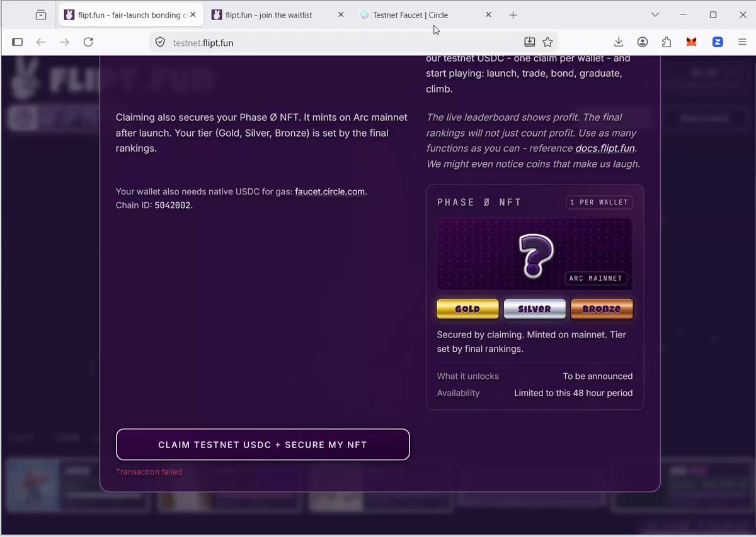Install the app via the address bar icon
756x537 pixels.
point(529,42)
